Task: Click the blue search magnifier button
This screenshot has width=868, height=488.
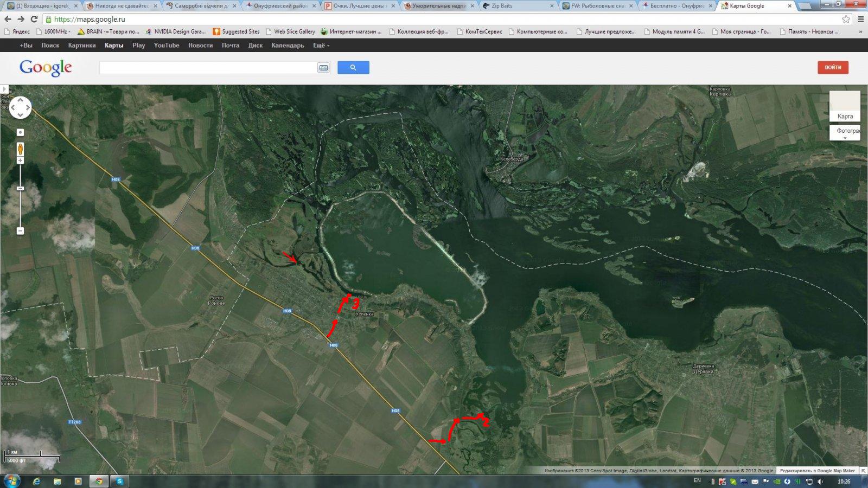Action: [353, 67]
